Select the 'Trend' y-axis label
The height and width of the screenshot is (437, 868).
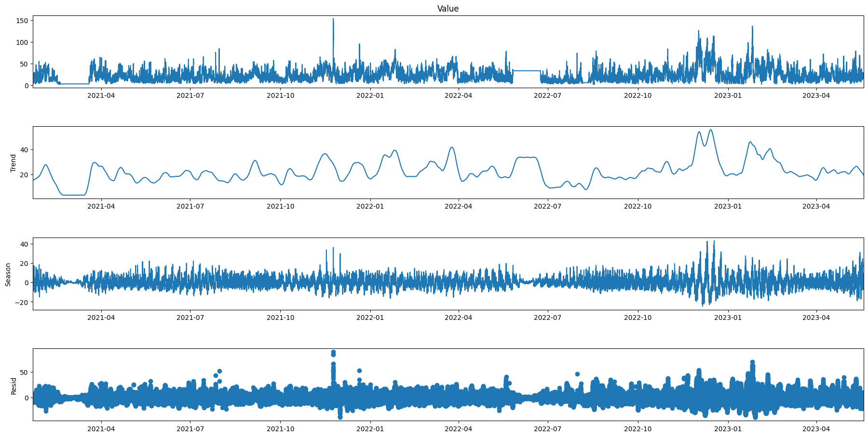(x=14, y=163)
